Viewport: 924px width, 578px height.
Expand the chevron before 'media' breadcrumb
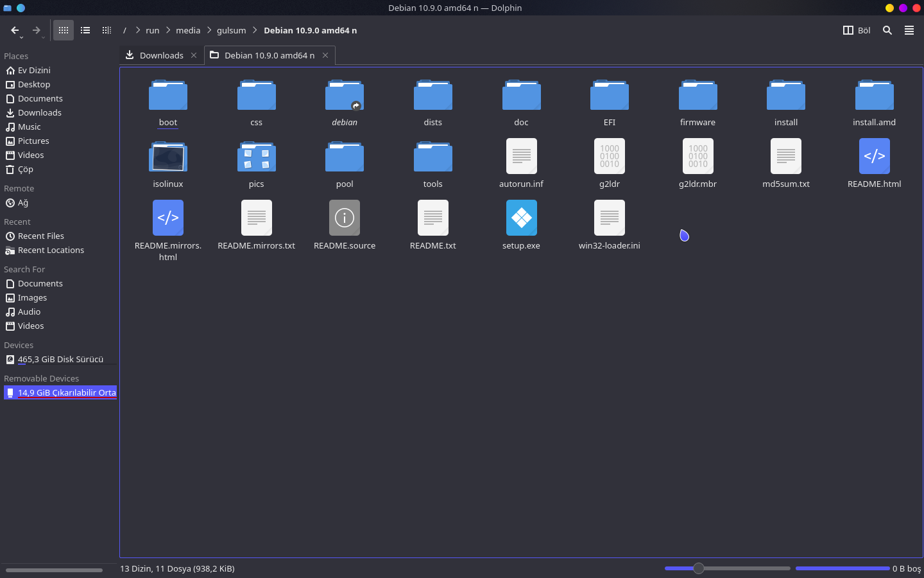[x=168, y=30]
